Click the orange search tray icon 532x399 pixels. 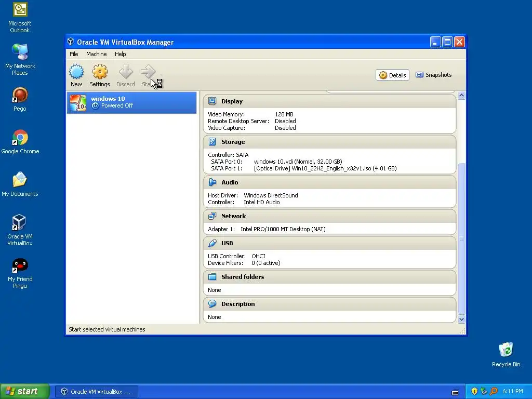(494, 392)
